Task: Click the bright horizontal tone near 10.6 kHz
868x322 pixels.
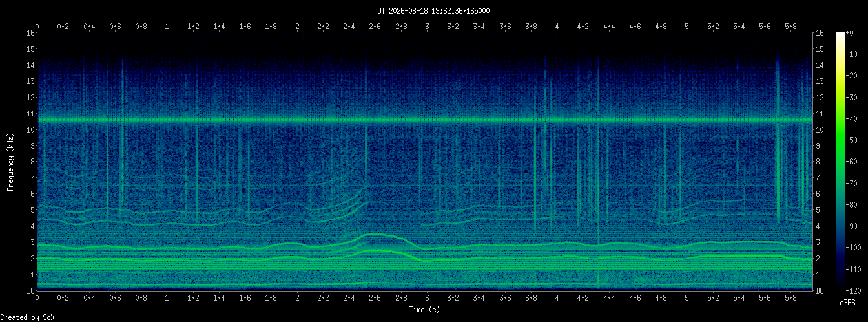Action: pyautogui.click(x=425, y=120)
